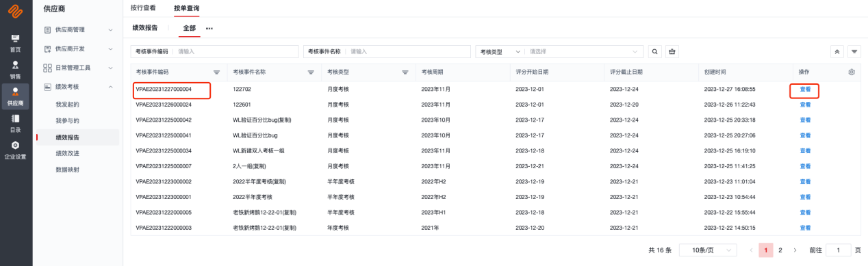Focus the 考核事件编码 input field
The width and height of the screenshot is (868, 266).
236,51
